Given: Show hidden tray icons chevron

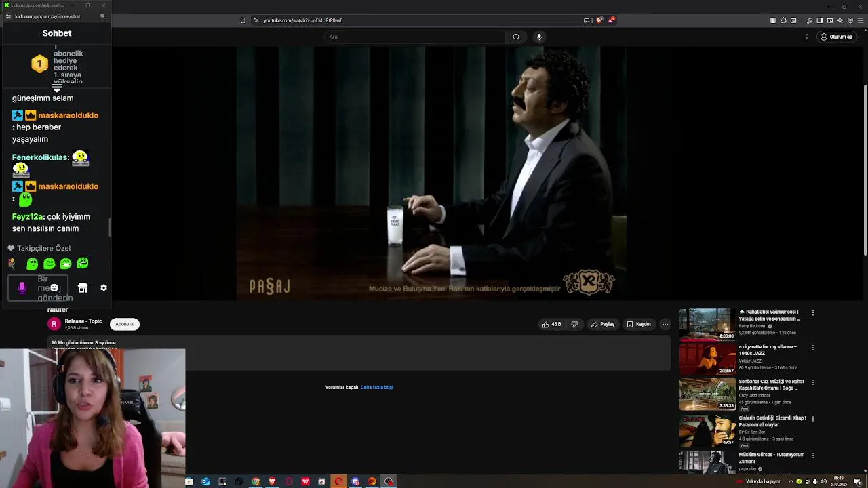Looking at the screenshot, I should (x=791, y=481).
